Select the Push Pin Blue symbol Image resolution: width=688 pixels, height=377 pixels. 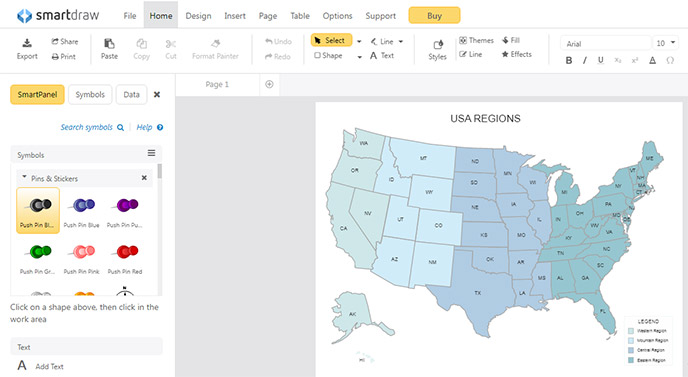82,211
